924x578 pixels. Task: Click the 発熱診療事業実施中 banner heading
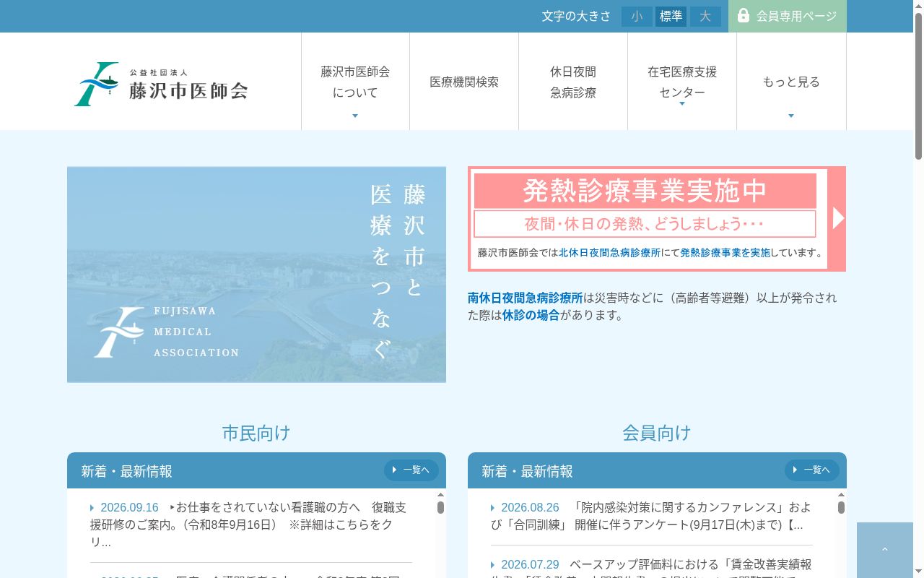coord(645,191)
